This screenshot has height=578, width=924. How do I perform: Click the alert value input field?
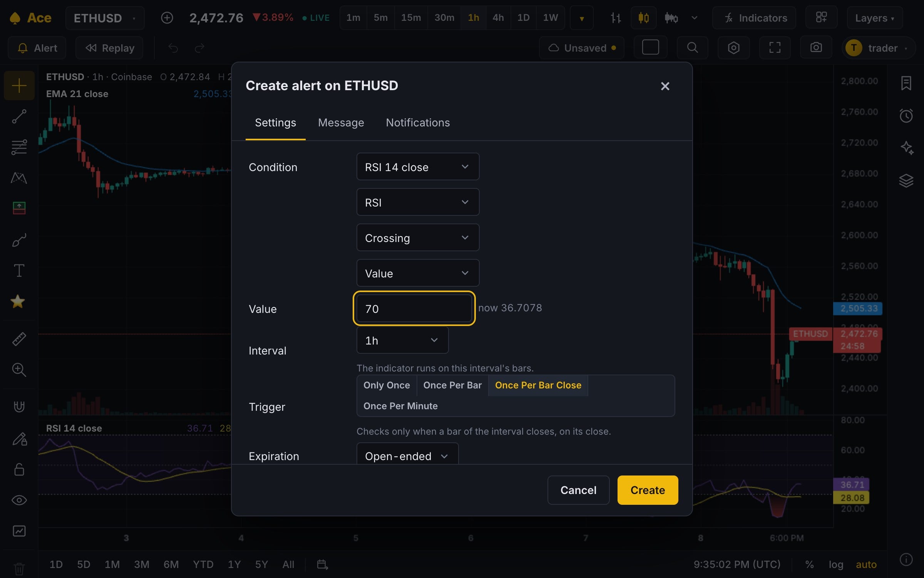point(414,309)
